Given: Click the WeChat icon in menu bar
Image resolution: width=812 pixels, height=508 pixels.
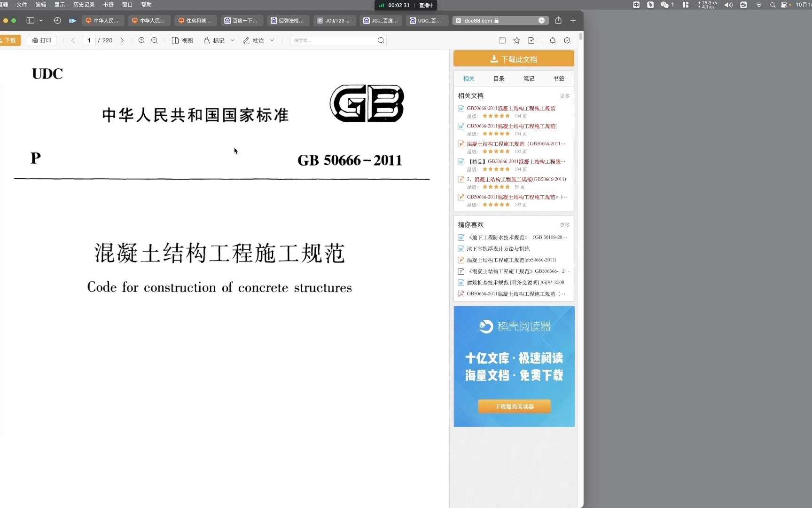Looking at the screenshot, I should click(664, 5).
